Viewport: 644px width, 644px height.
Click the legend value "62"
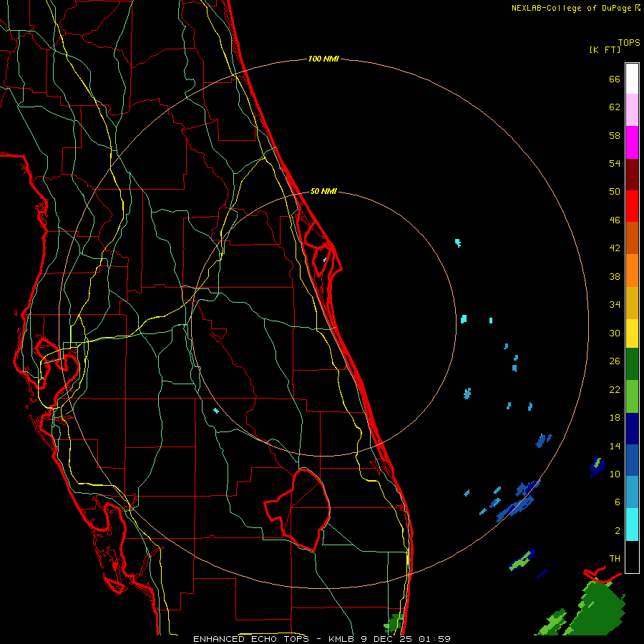(x=615, y=107)
